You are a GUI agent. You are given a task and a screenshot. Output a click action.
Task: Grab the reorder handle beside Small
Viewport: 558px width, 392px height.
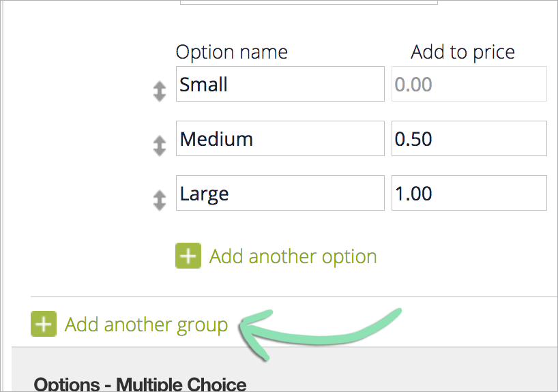(160, 91)
